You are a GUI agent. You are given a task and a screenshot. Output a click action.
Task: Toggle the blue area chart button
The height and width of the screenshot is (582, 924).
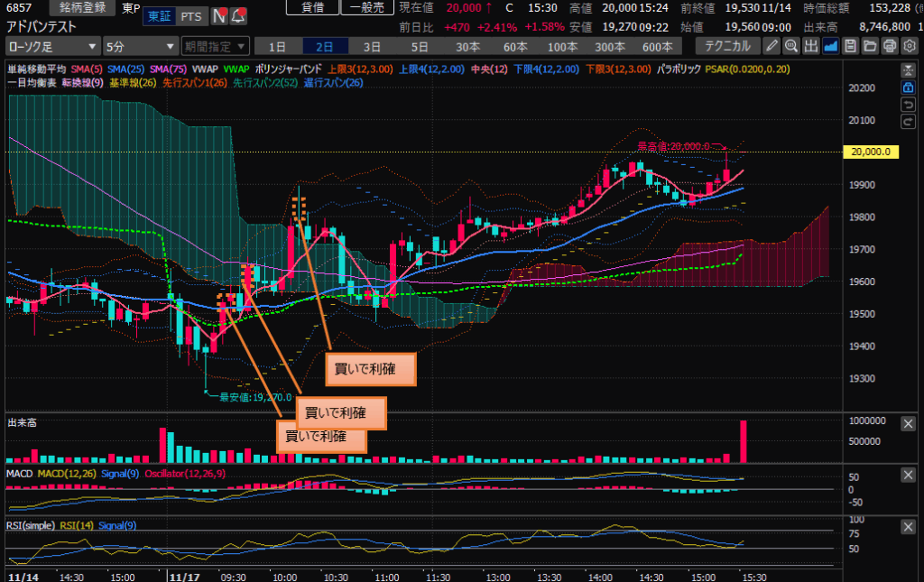click(830, 46)
